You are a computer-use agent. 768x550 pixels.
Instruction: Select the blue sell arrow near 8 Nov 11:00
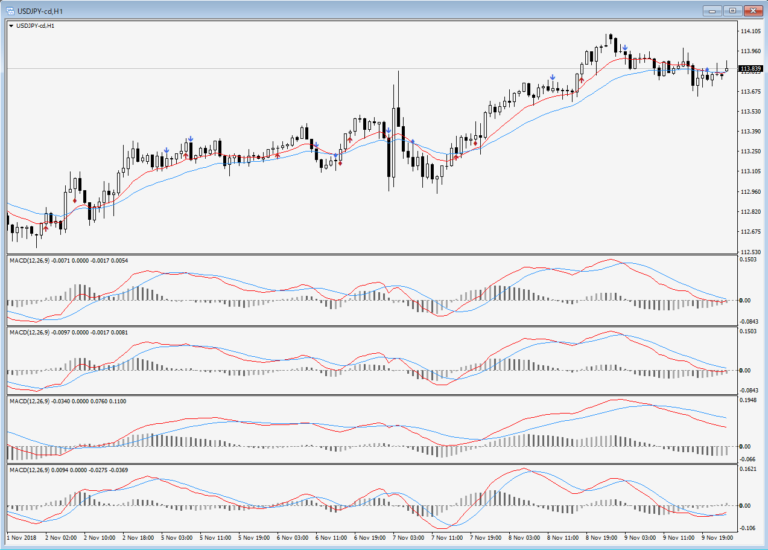coord(552,76)
